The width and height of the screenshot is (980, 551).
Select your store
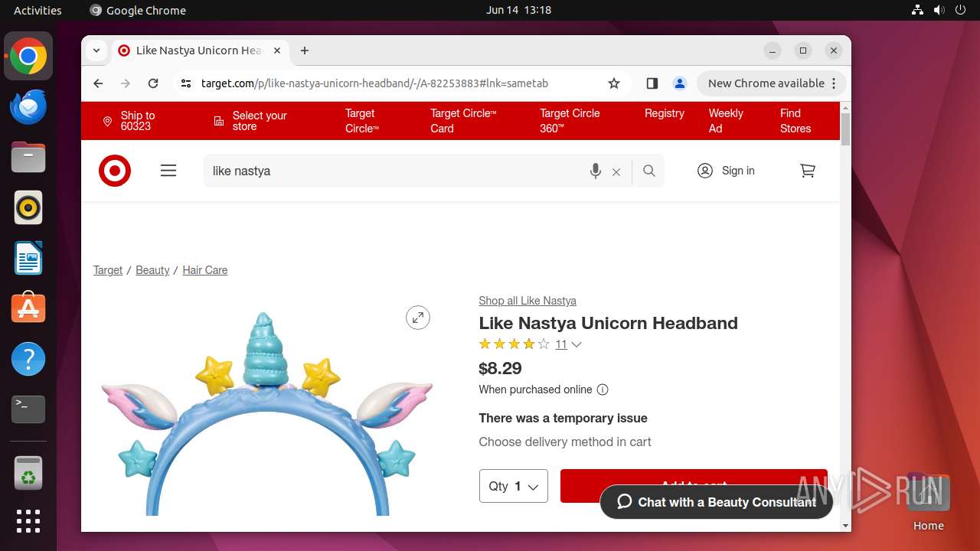click(x=250, y=121)
